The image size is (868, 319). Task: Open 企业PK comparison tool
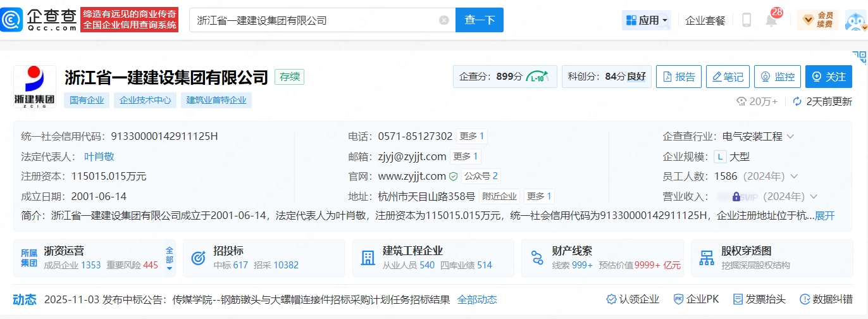coord(678,299)
